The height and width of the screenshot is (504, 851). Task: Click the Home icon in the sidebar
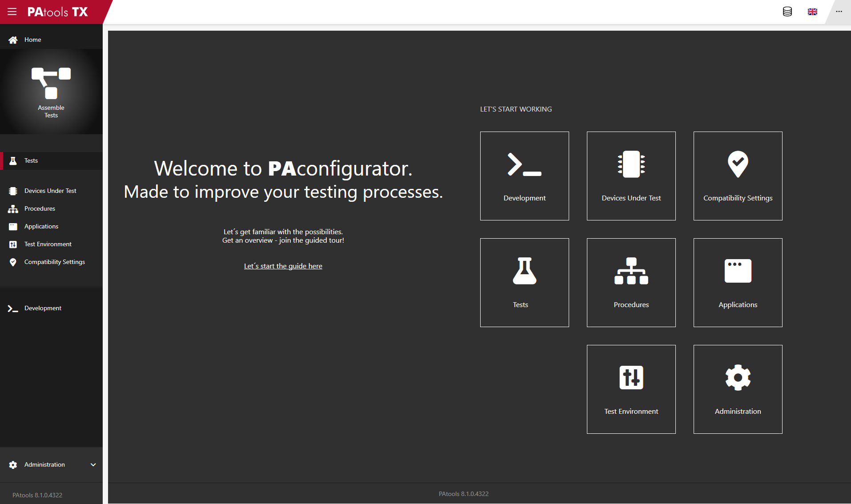pos(13,40)
